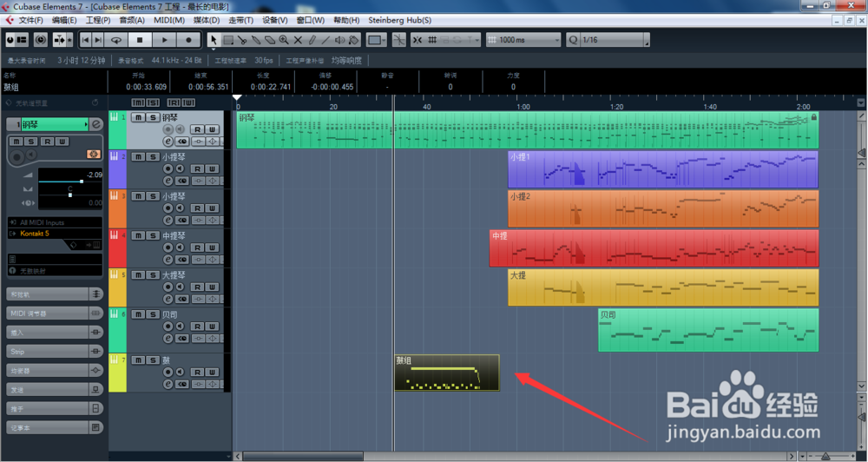Select the Play speaker tool
The image size is (868, 462).
339,40
